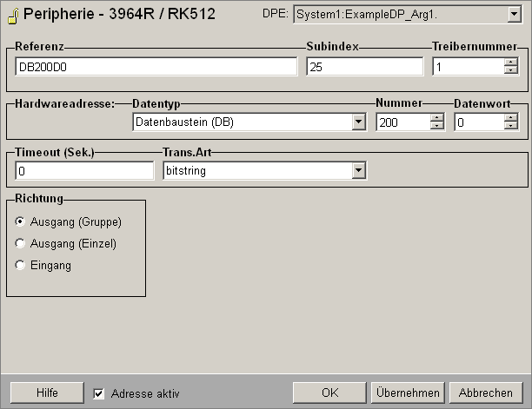
Task: Increase the Treibernummer value with up arrow
Action: coord(510,62)
